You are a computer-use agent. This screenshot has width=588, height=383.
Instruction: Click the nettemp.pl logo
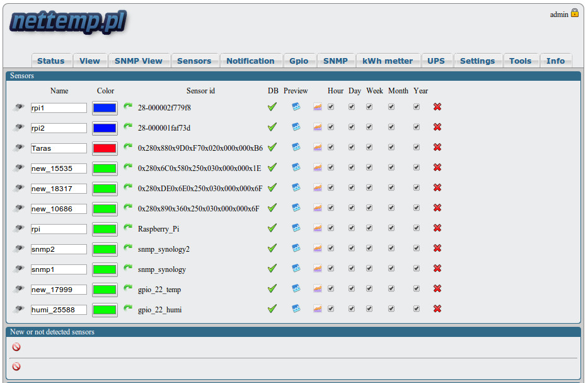[68, 22]
